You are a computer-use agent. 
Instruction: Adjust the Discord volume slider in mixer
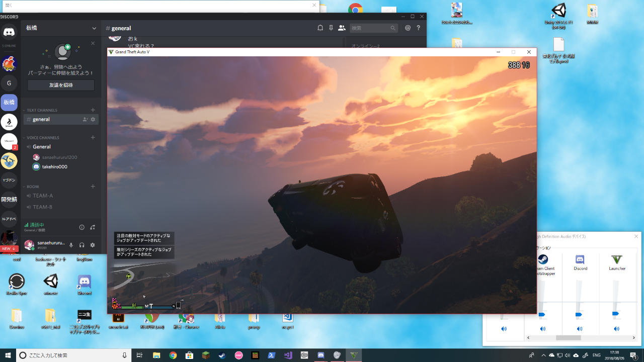click(579, 315)
